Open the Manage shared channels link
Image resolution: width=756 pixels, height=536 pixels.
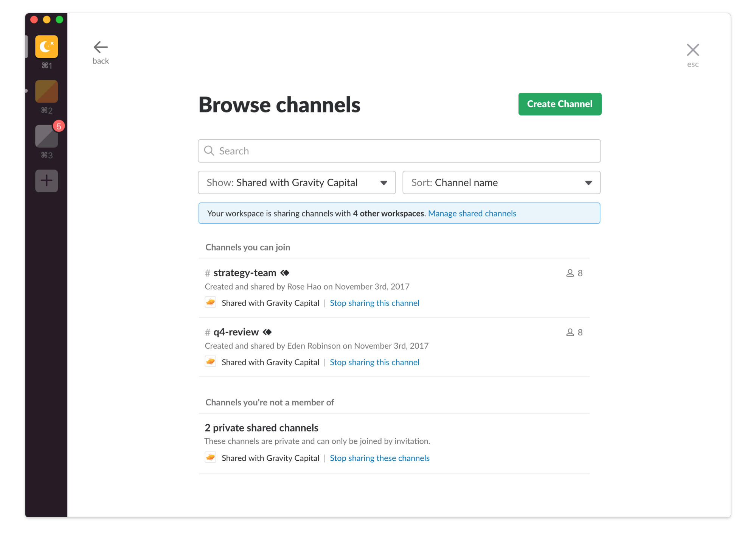click(472, 213)
